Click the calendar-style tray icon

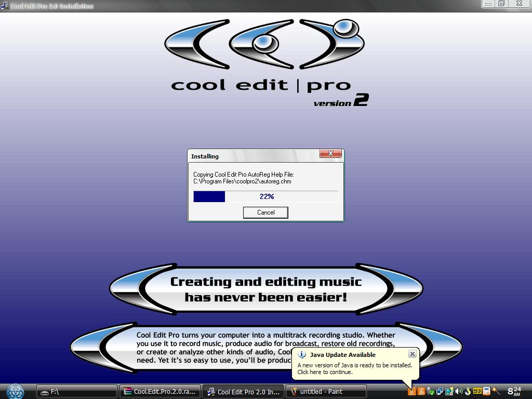[486, 391]
